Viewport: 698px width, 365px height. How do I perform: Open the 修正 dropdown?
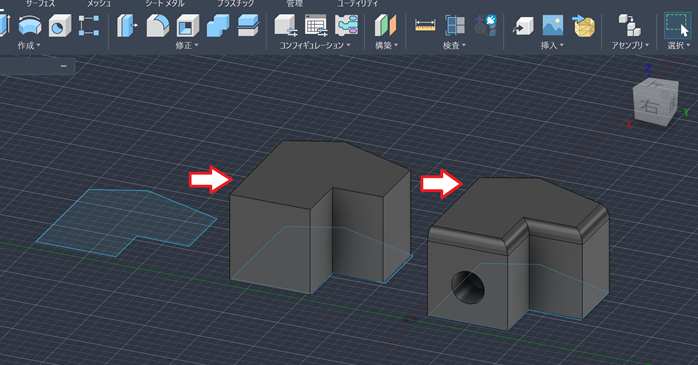(x=187, y=45)
